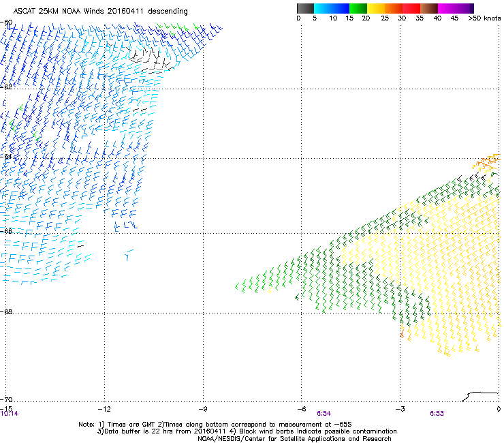Click the '-9' longitude axis label
This screenshot has width=504, height=443.
point(202,409)
